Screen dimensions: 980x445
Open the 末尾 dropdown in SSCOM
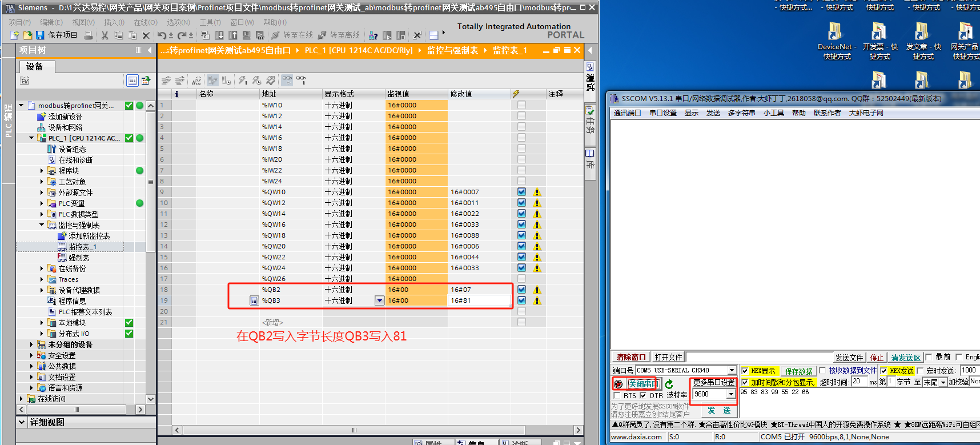(x=943, y=382)
